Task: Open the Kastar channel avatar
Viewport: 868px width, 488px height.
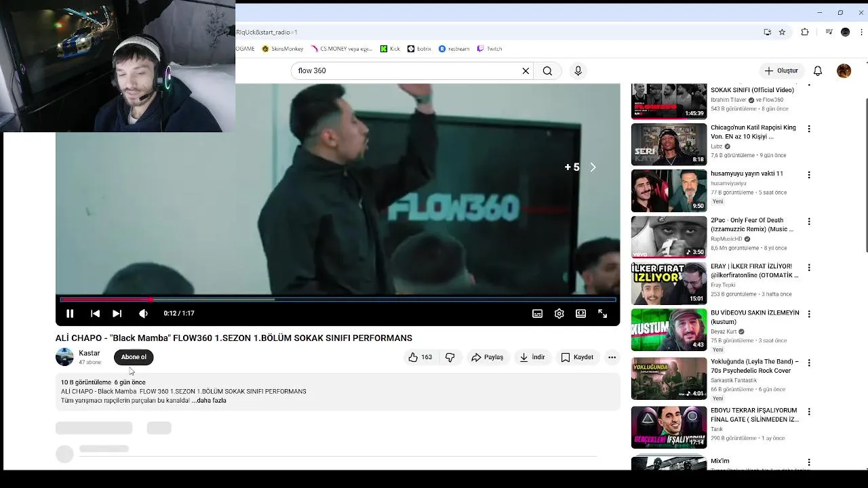Action: pyautogui.click(x=64, y=357)
